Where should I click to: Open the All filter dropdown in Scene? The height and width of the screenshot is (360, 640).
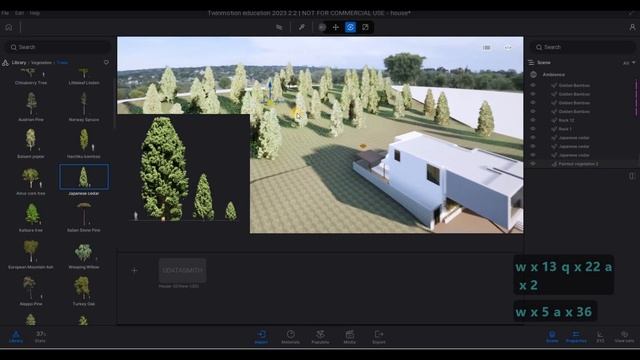pos(629,63)
